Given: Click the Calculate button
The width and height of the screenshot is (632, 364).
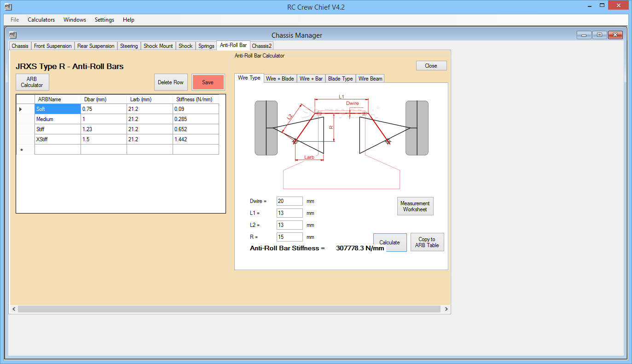Looking at the screenshot, I should coord(390,242).
